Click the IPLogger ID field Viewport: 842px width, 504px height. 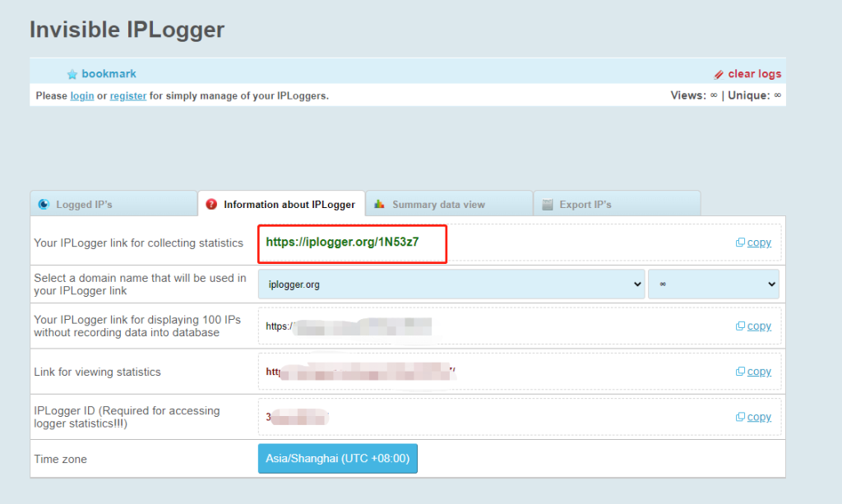520,417
